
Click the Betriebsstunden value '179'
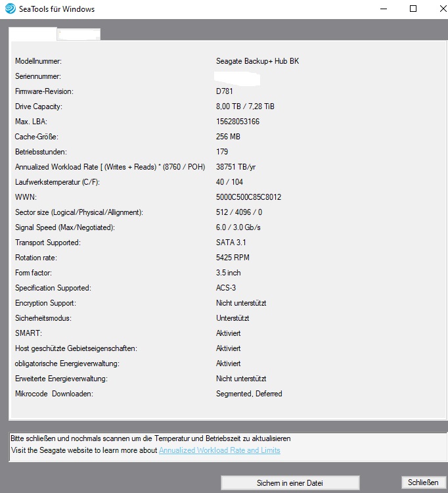pos(222,152)
